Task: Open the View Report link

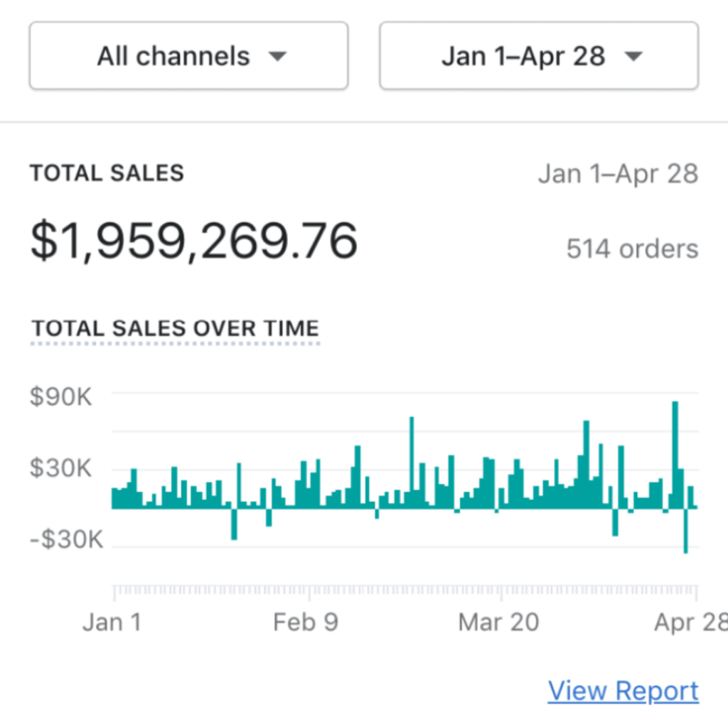Action: [x=623, y=691]
